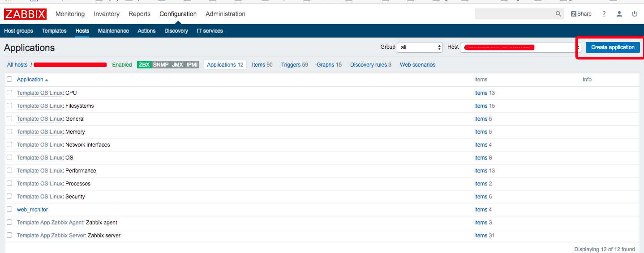This screenshot has height=253, width=644.
Task: Click the ZBX availability badge
Action: click(144, 65)
